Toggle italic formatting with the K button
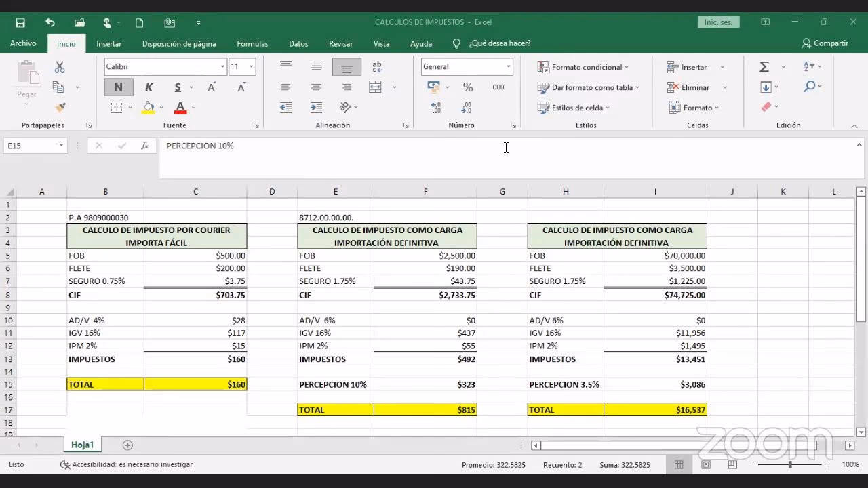868x488 pixels. pos(149,87)
